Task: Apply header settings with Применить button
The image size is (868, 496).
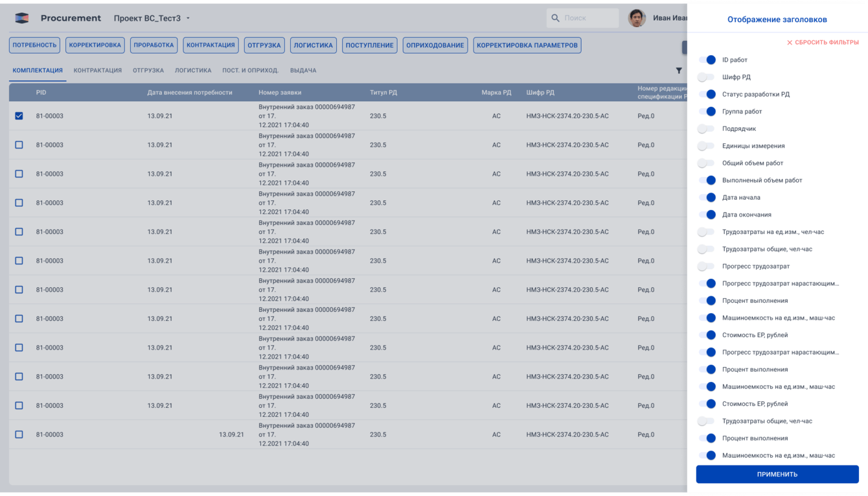Action: (x=777, y=474)
